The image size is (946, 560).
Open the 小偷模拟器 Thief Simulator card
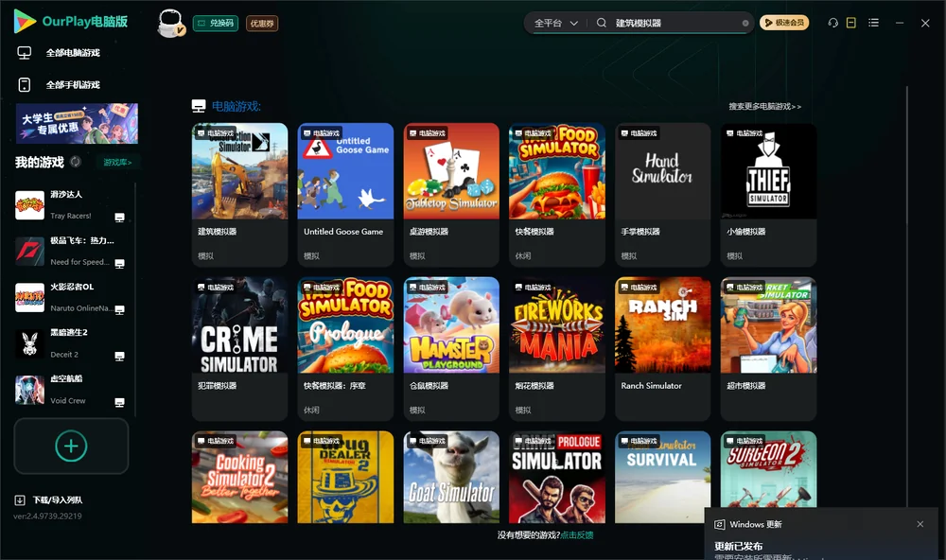point(768,194)
